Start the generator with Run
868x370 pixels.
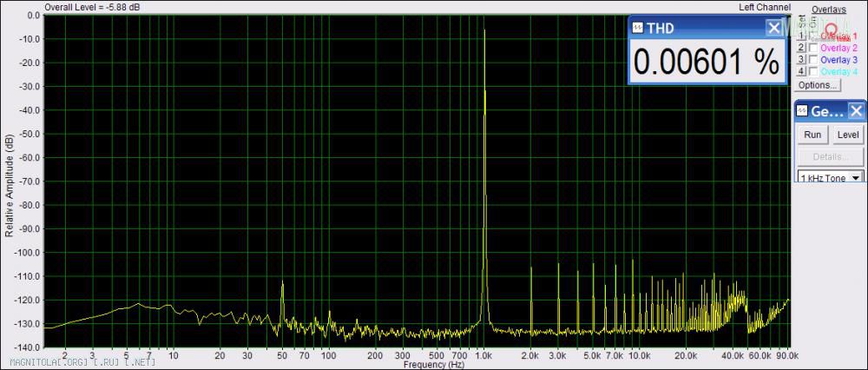tap(812, 135)
